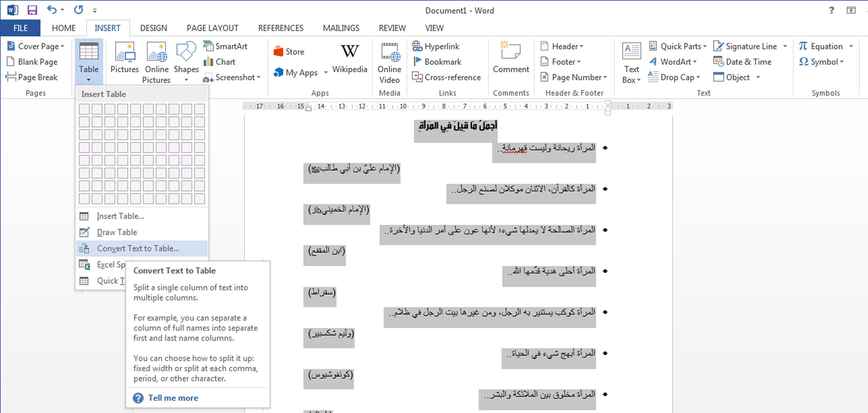
Task: Insert an Online Video
Action: (390, 63)
